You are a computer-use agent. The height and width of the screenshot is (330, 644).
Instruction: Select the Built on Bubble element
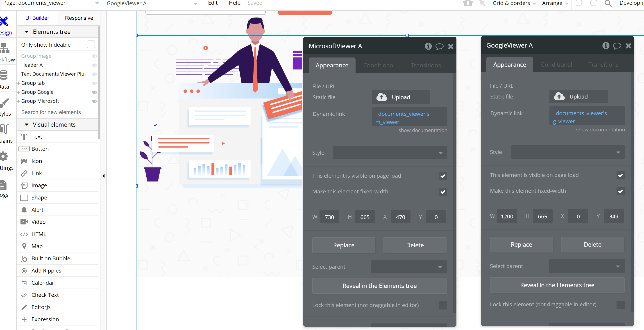[x=57, y=259]
